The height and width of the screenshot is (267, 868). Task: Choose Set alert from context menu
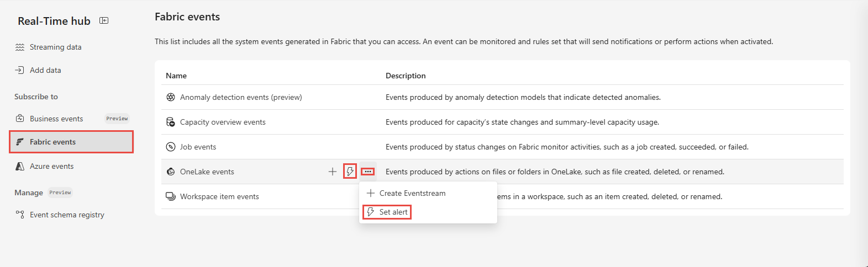[387, 212]
